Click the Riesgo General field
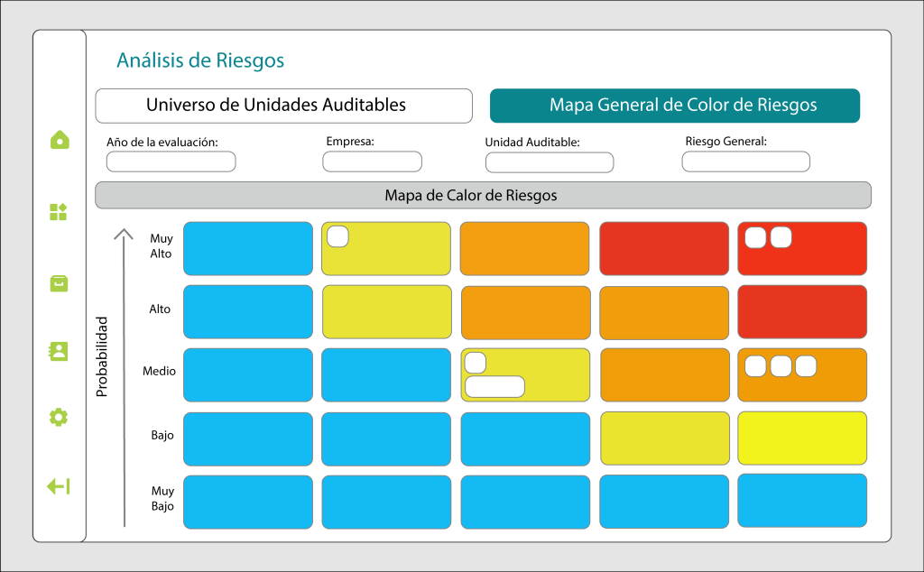Image resolution: width=924 pixels, height=572 pixels. pyautogui.click(x=745, y=161)
